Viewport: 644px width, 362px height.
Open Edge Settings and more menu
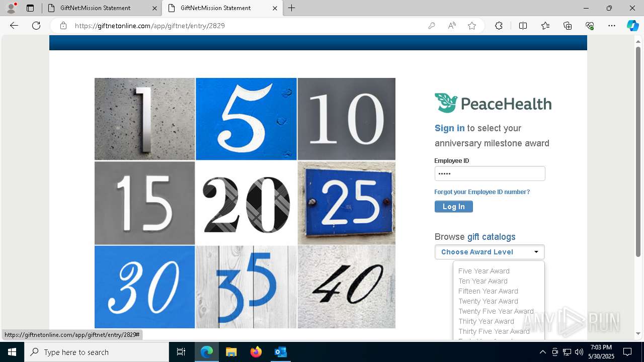612,26
